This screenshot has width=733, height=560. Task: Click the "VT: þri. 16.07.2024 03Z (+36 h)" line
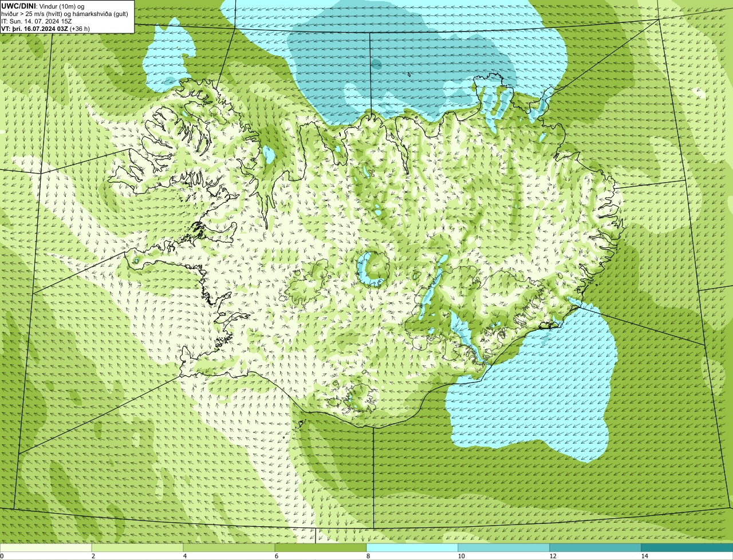point(46,29)
